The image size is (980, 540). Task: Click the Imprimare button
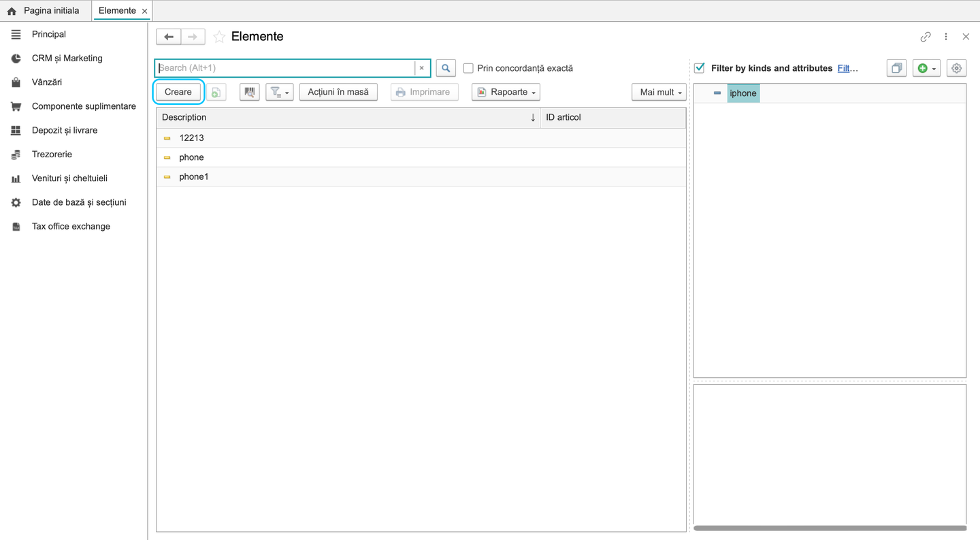(x=425, y=92)
